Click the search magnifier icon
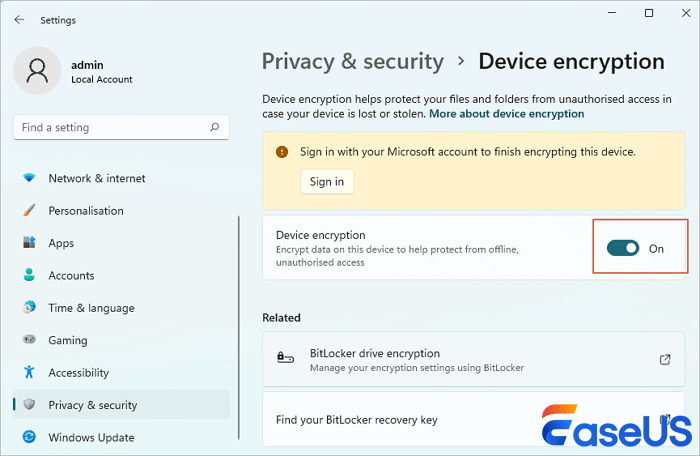The width and height of the screenshot is (700, 456). pos(215,128)
